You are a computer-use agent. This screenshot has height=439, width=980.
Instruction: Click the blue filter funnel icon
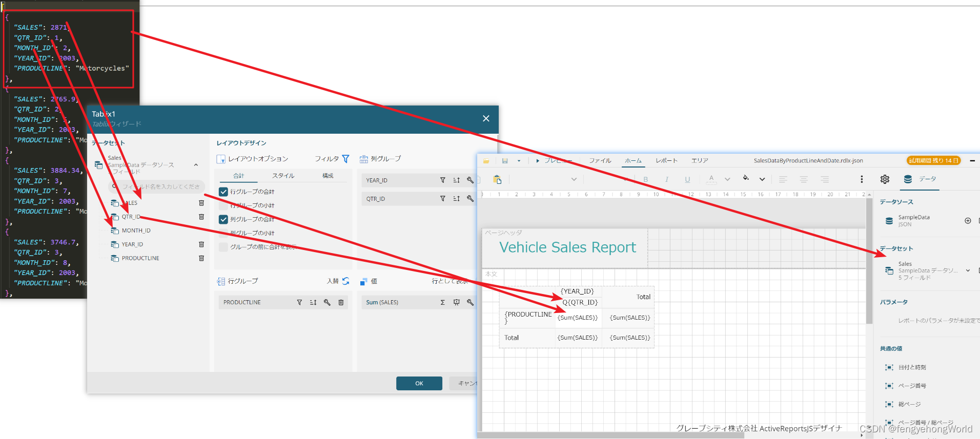[x=345, y=159]
